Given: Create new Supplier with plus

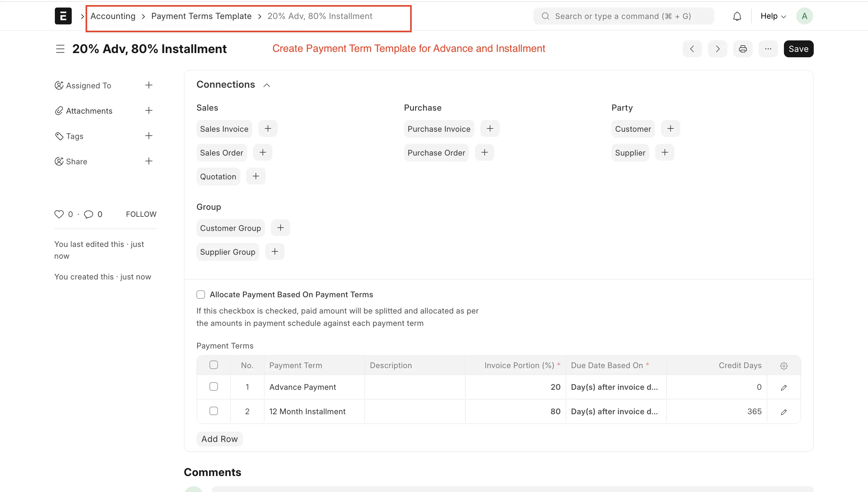Looking at the screenshot, I should point(665,153).
